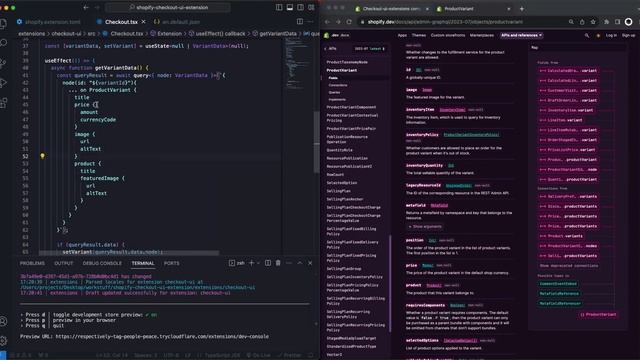This screenshot has width=640, height=360.
Task: Split the VS Code editor to the right
Action: [x=300, y=21]
